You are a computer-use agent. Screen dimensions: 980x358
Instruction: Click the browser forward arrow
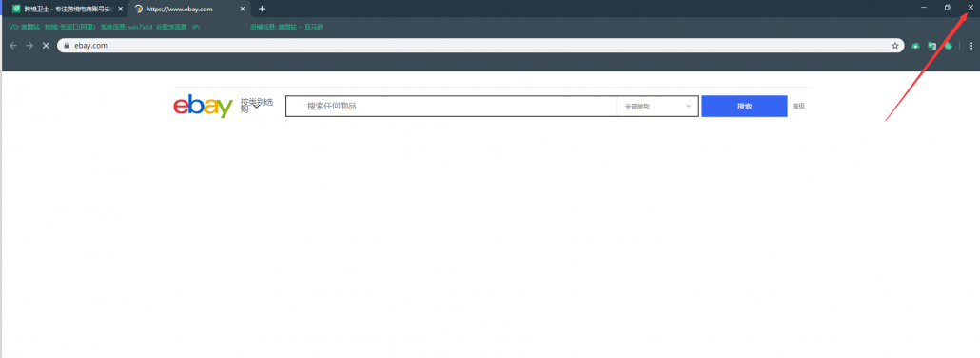[x=29, y=46]
